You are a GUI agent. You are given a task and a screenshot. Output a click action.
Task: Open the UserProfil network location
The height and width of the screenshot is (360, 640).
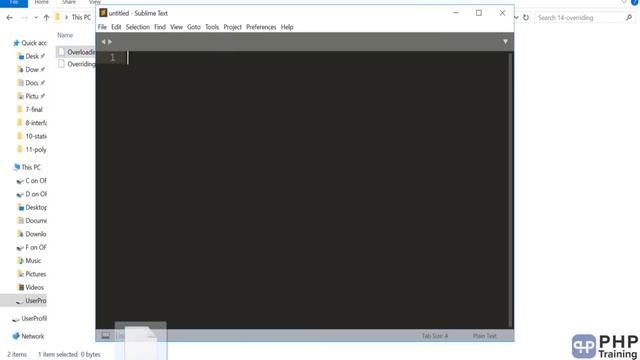pyautogui.click(x=29, y=318)
